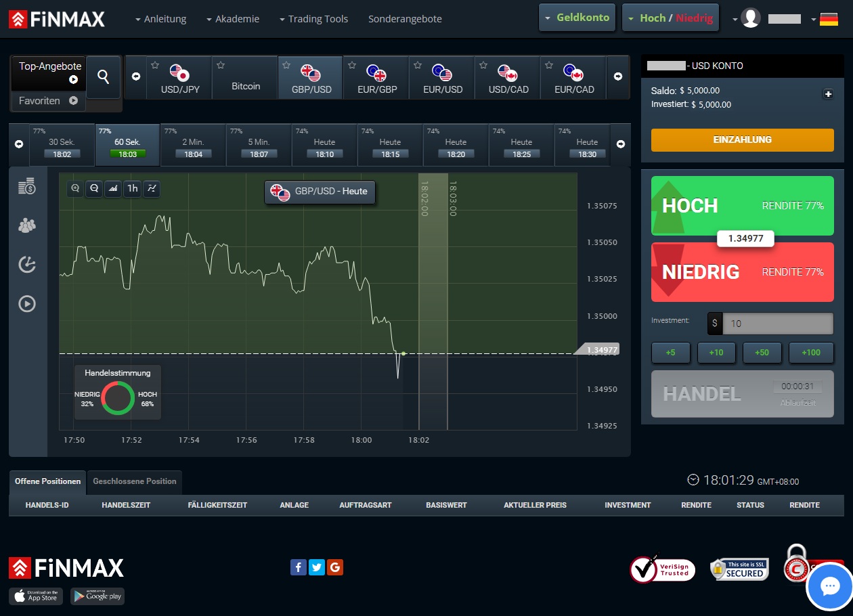
Task: Zoom out of the price chart
Action: pyautogui.click(x=93, y=189)
